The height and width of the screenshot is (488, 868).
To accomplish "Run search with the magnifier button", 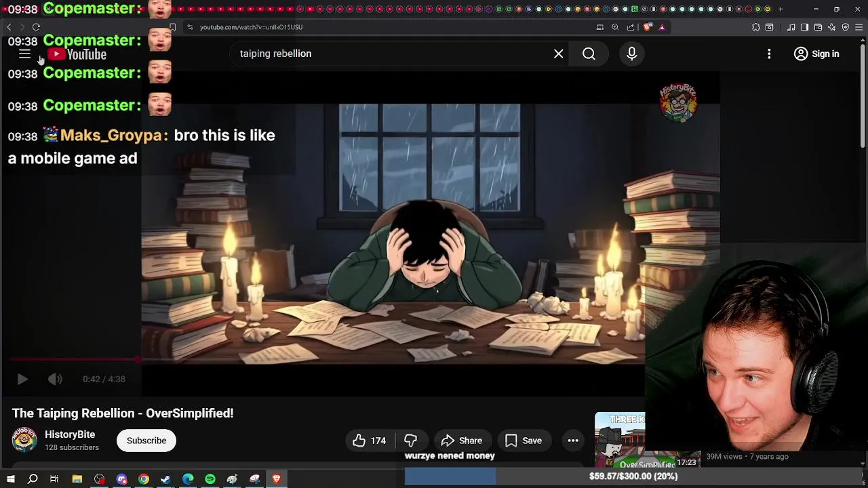I will [x=589, y=54].
